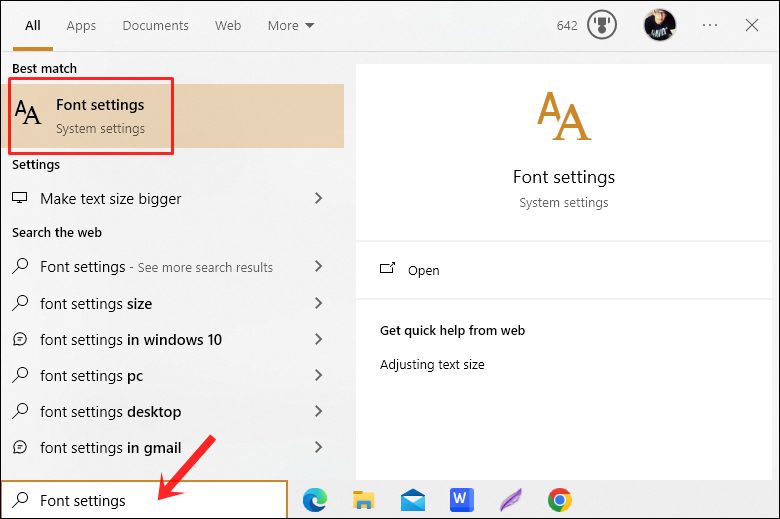Viewport: 780px width, 519px height.
Task: Click magnifier icon beside 'font settings pc'
Action: click(20, 375)
